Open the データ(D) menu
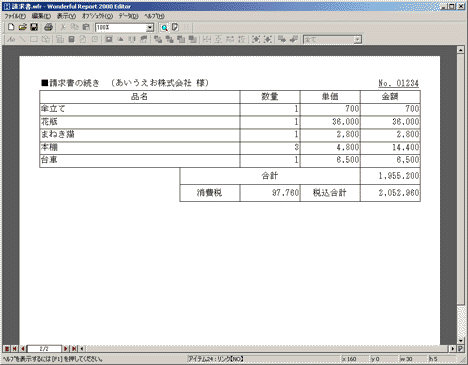 [x=129, y=16]
